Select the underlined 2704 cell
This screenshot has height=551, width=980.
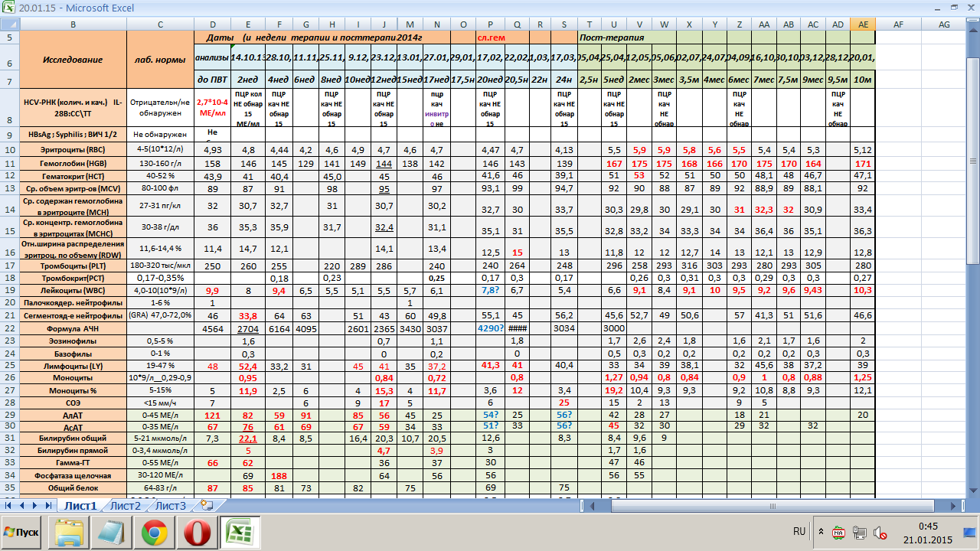(x=248, y=328)
